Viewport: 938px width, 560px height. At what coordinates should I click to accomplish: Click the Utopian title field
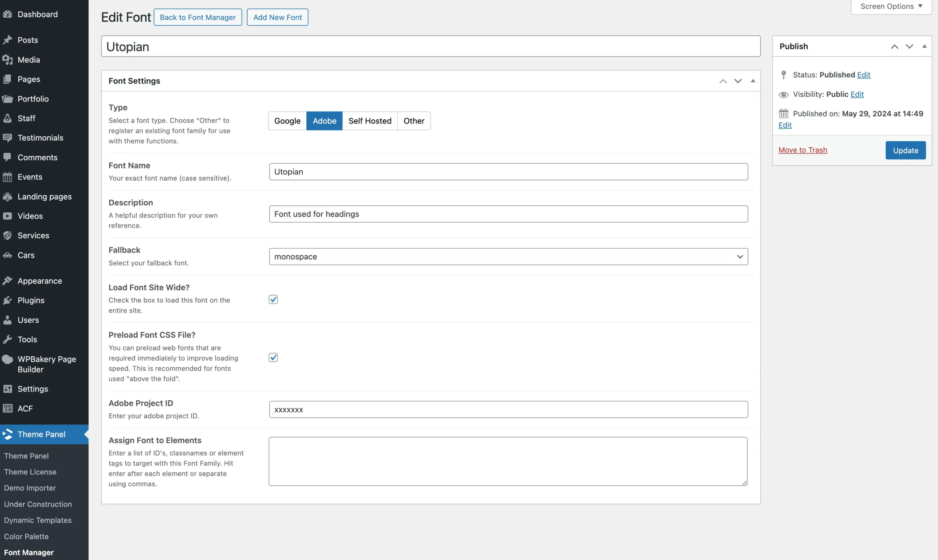click(x=431, y=47)
